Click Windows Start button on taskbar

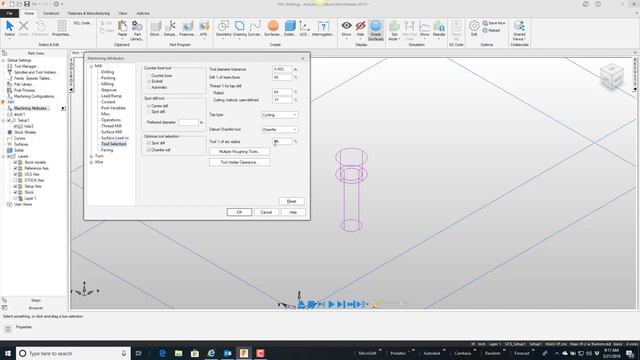tap(7, 353)
